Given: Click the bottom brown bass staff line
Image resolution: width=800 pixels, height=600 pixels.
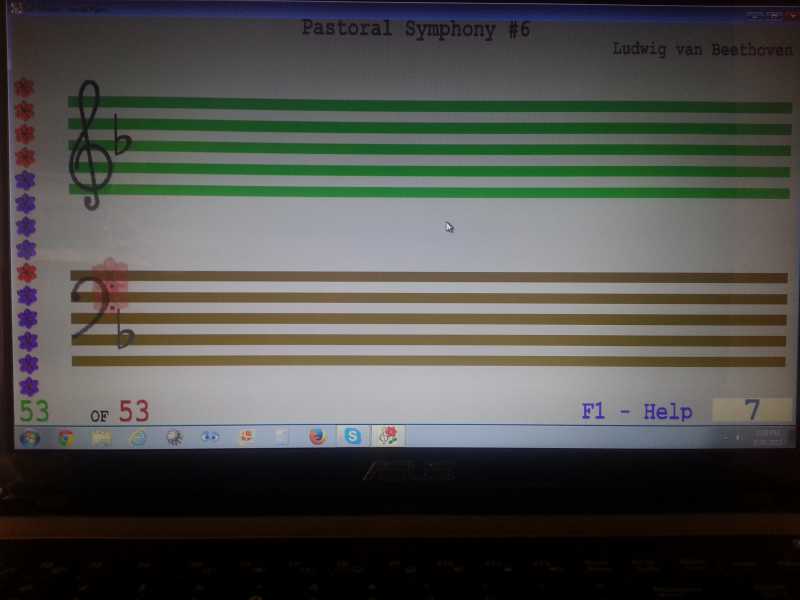Looking at the screenshot, I should click(x=429, y=361).
